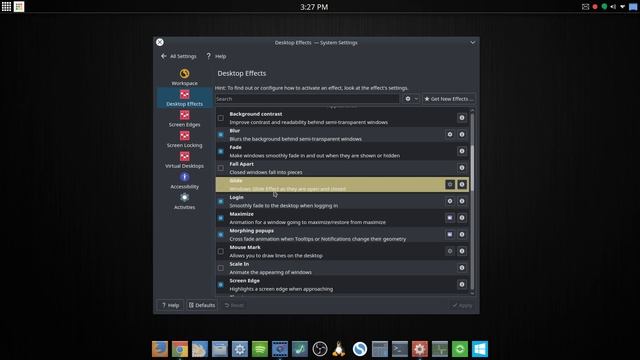Screen dimensions: 640x360
Task: Select the Glide effect row
Action: tap(342, 184)
